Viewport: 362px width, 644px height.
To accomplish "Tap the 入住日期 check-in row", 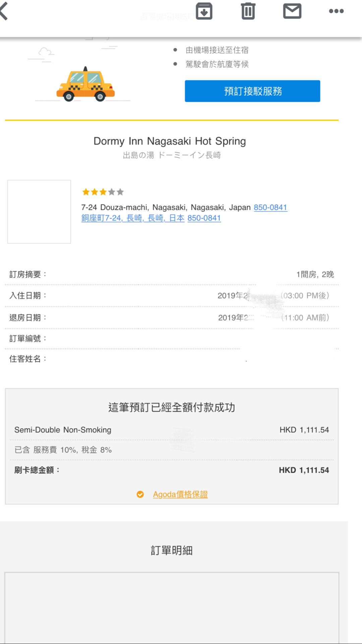I will [172, 296].
